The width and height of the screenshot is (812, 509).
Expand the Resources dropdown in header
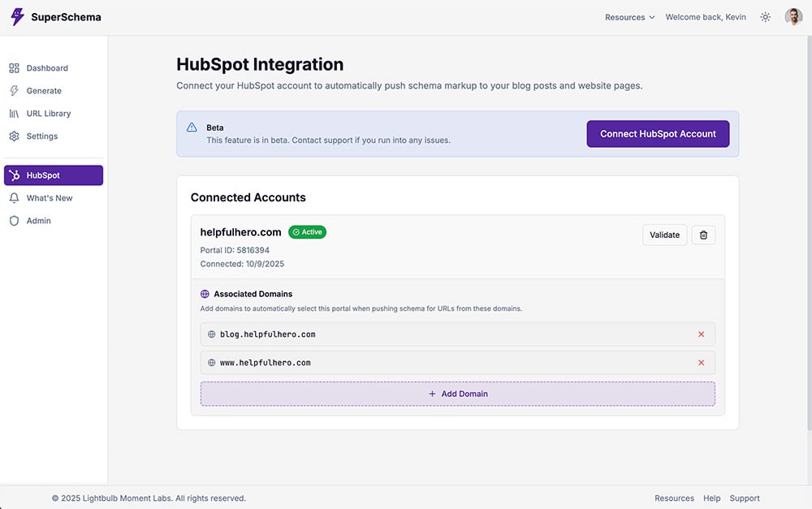(629, 17)
